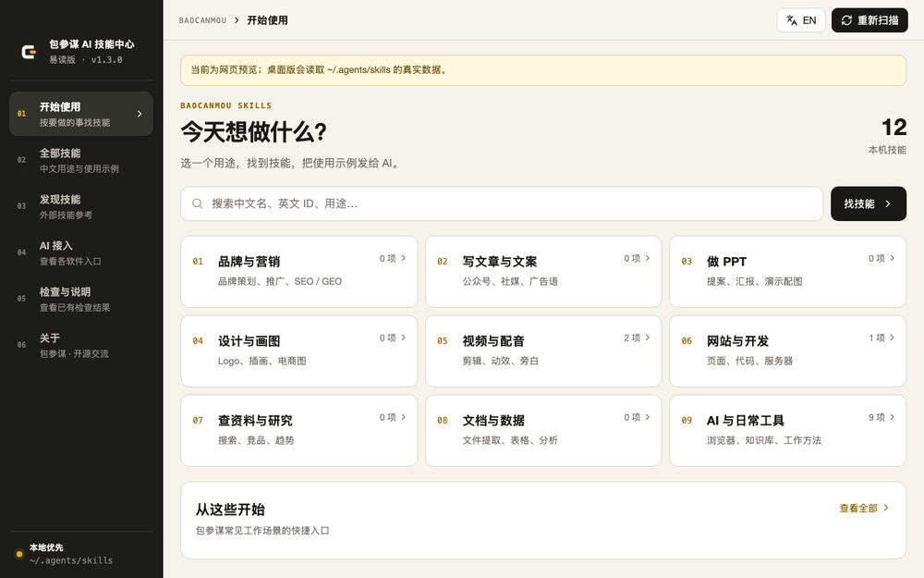The width and height of the screenshot is (924, 578).
Task: Click the chevron next to 查看全部
Action: [x=886, y=508]
